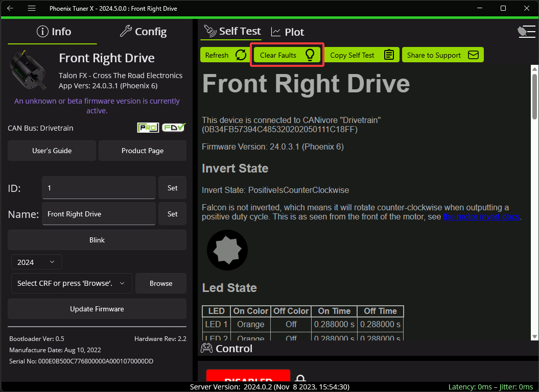Click Share to Support button
This screenshot has height=392, width=539.
point(443,55)
